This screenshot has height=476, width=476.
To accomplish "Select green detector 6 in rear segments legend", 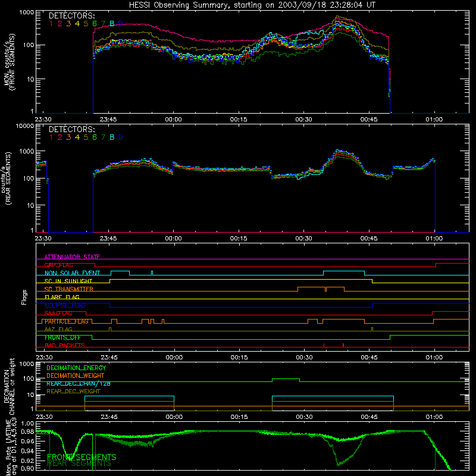I will pos(95,137).
